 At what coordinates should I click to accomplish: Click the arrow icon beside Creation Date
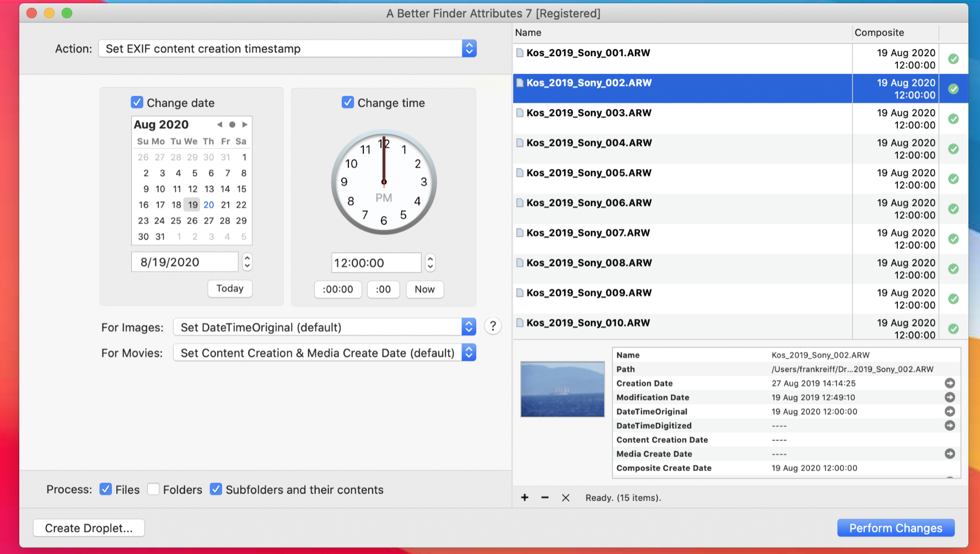tap(950, 383)
